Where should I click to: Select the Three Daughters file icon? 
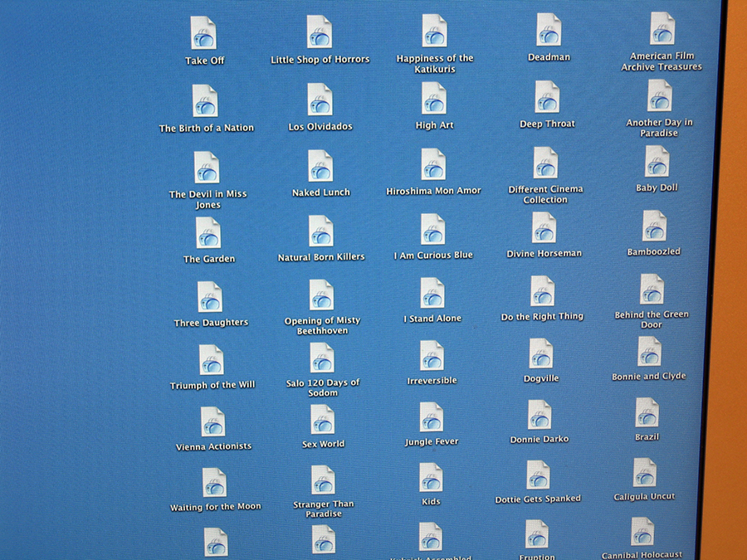click(x=210, y=297)
